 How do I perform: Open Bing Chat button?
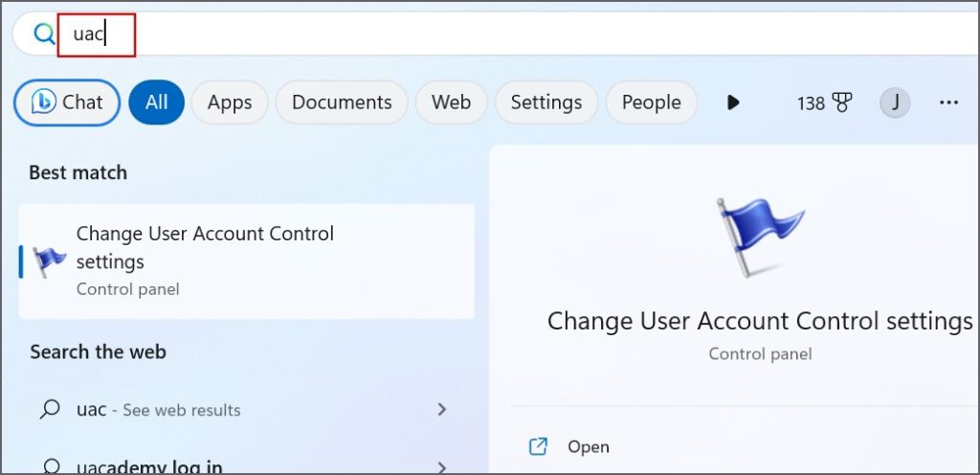click(x=67, y=102)
